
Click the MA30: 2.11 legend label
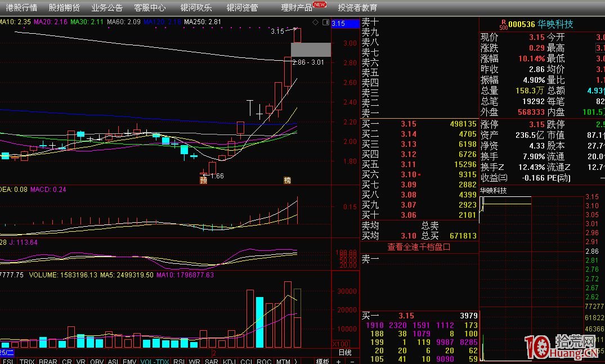pos(87,22)
